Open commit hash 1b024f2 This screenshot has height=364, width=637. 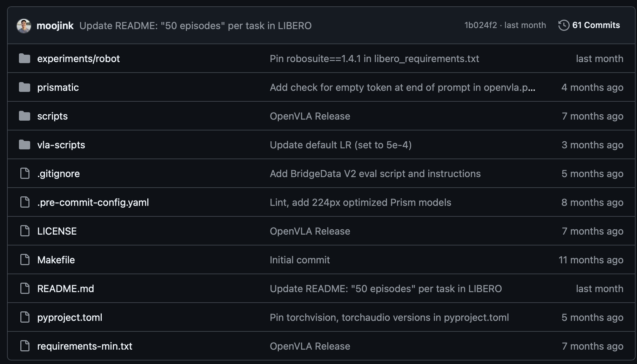point(481,25)
